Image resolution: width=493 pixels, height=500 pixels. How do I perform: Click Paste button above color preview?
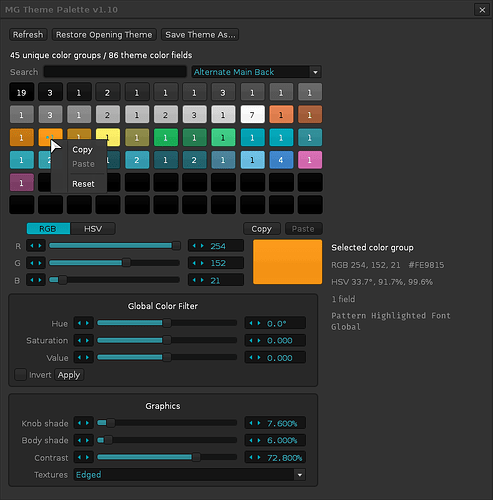(x=303, y=229)
